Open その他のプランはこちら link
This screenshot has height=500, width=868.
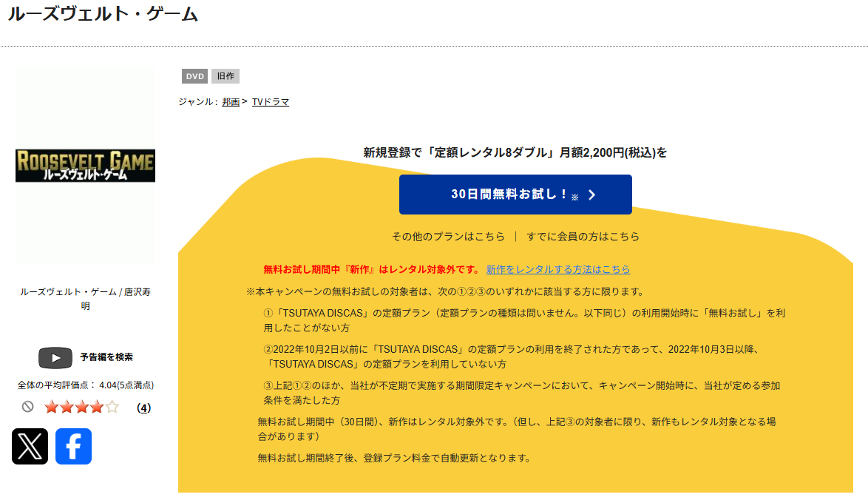tap(448, 237)
